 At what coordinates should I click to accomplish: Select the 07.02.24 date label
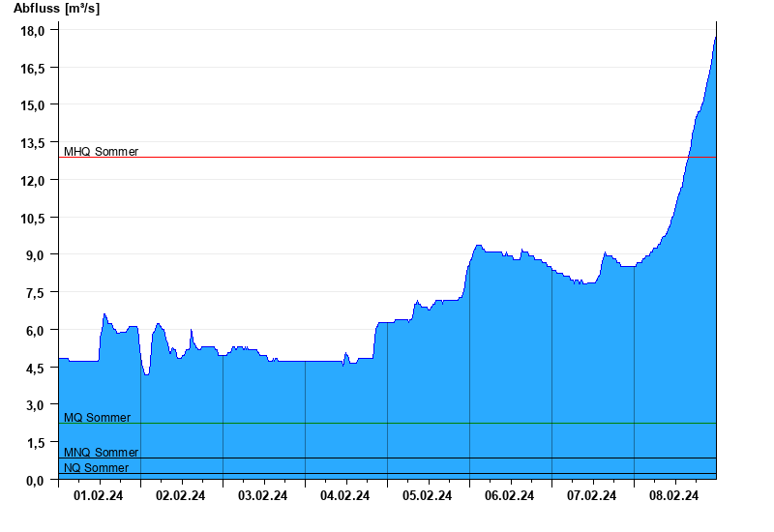[591, 495]
